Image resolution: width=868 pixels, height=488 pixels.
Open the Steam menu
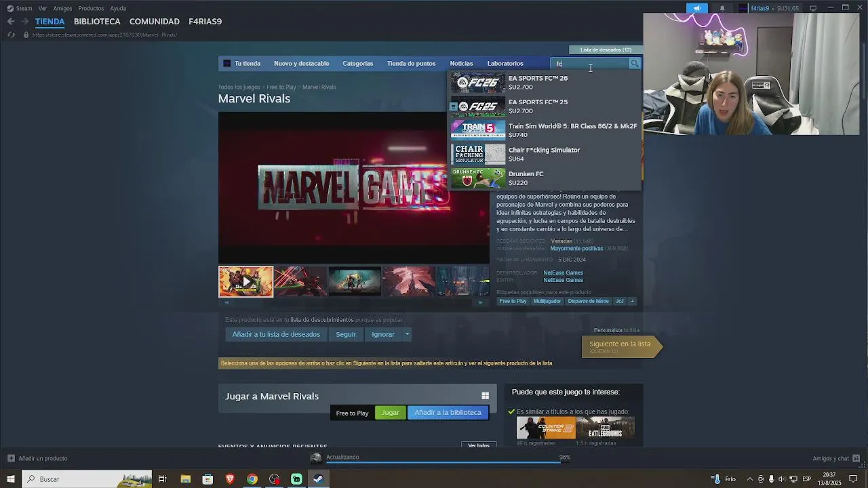[x=20, y=8]
